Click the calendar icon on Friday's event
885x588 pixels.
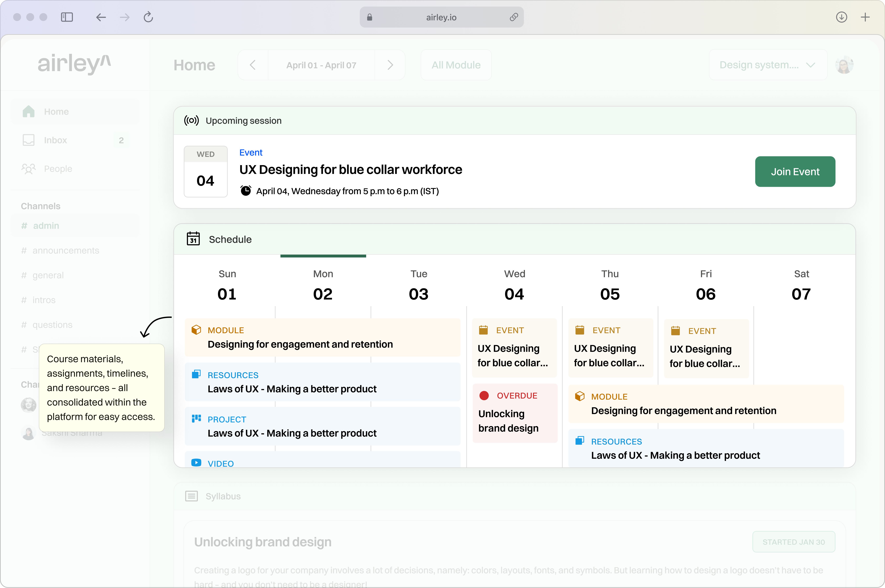tap(675, 331)
